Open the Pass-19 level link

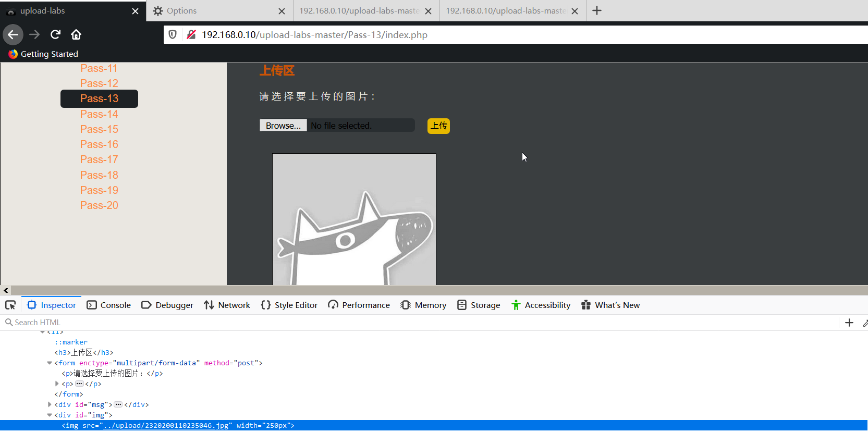tap(99, 190)
